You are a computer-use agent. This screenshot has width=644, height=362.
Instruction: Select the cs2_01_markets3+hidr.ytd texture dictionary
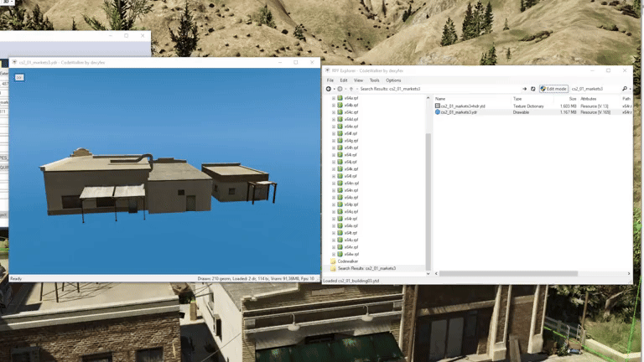[x=463, y=106]
